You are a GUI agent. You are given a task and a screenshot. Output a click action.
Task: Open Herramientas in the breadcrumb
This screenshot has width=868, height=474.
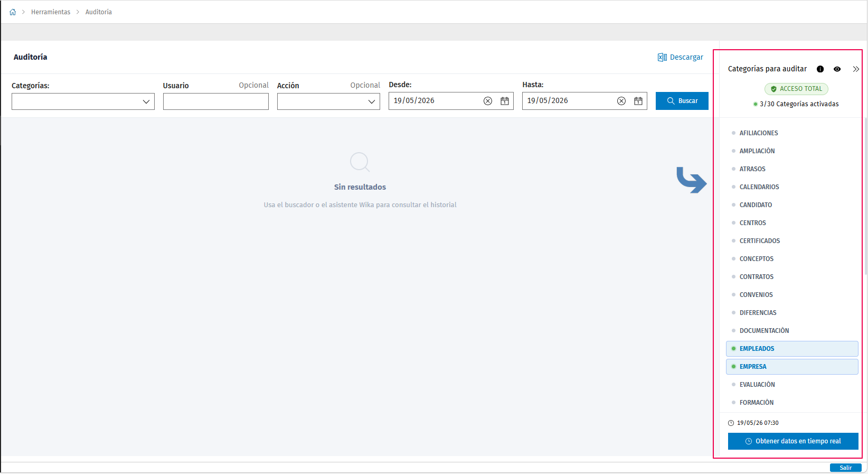[51, 12]
